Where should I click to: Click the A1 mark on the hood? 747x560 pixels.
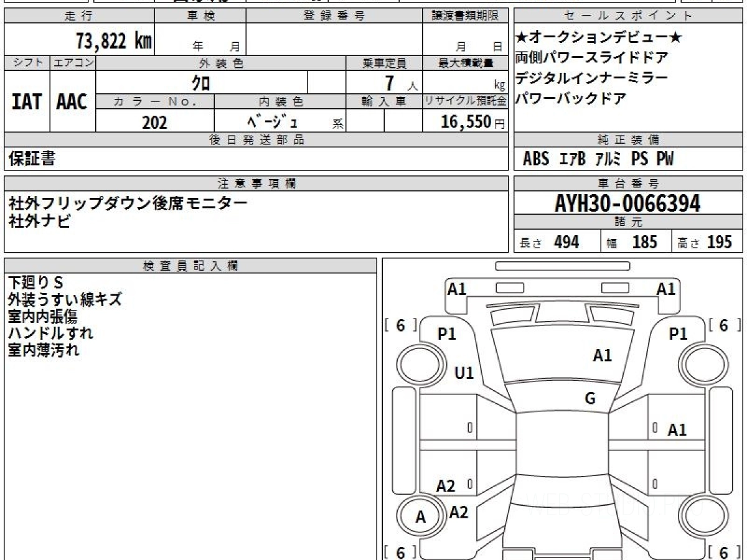(x=602, y=355)
